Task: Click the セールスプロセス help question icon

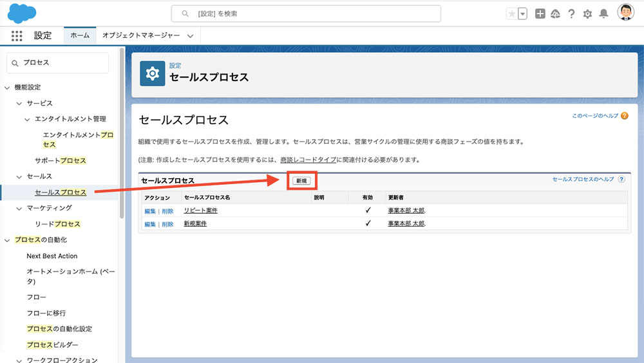Action: click(x=621, y=180)
